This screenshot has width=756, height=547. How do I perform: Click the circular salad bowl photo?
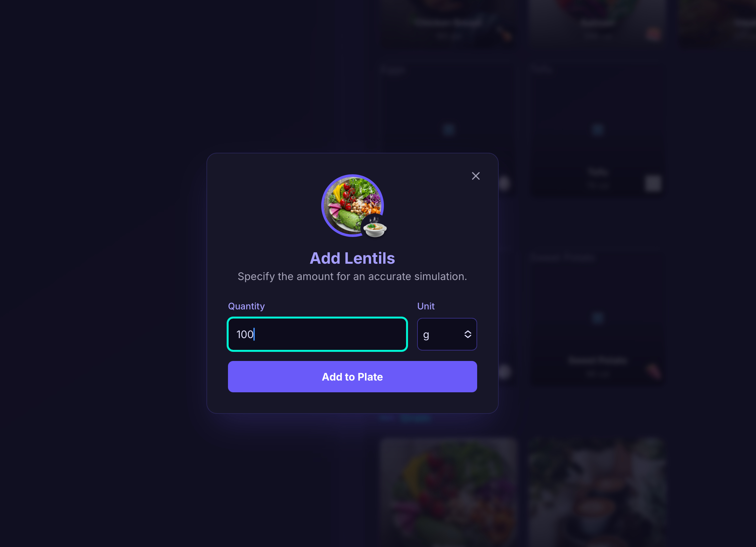(352, 206)
